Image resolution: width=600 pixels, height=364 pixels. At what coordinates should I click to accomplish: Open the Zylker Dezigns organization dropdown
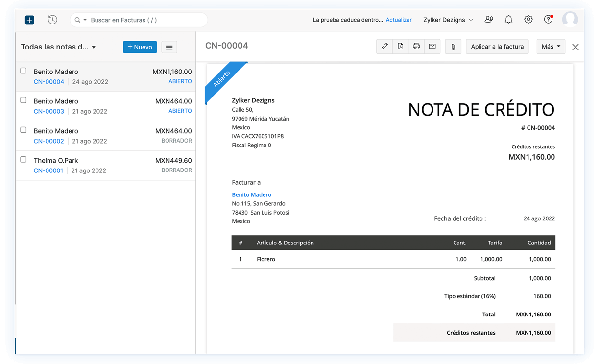447,19
